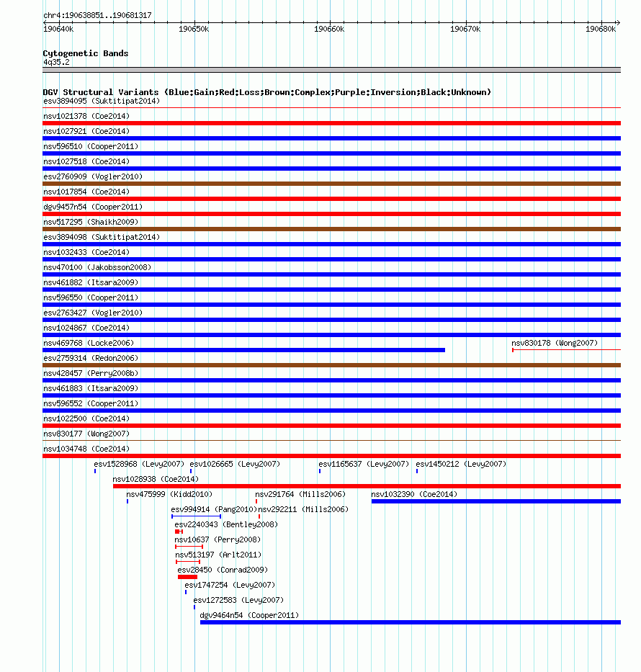
Task: Open esv2763427 (Vogler2010) label
Action: click(x=93, y=313)
